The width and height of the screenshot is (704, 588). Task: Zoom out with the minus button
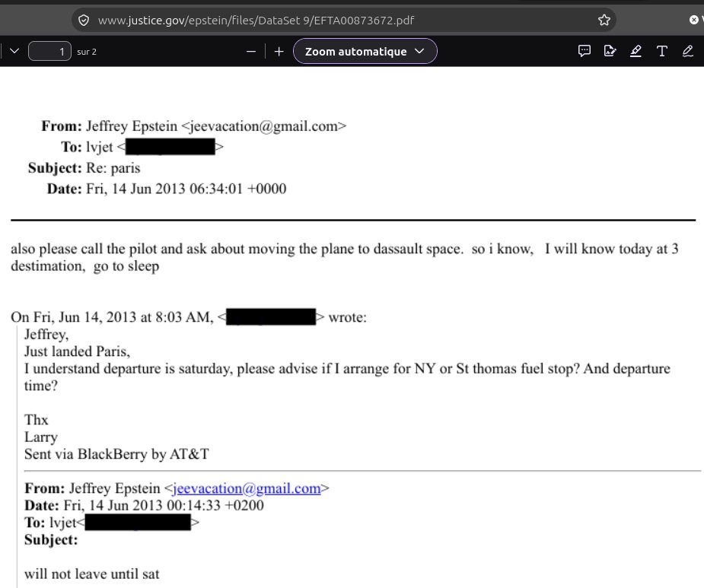pos(251,52)
